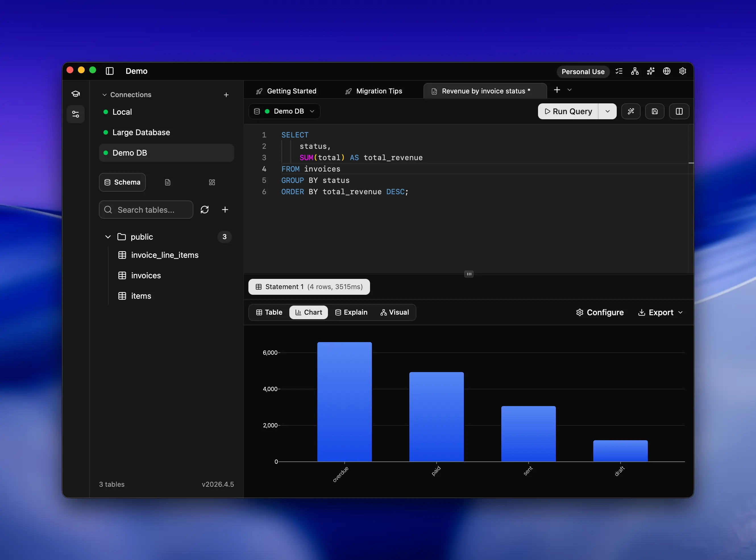Switch to the Migration Tips tab

coord(373,91)
